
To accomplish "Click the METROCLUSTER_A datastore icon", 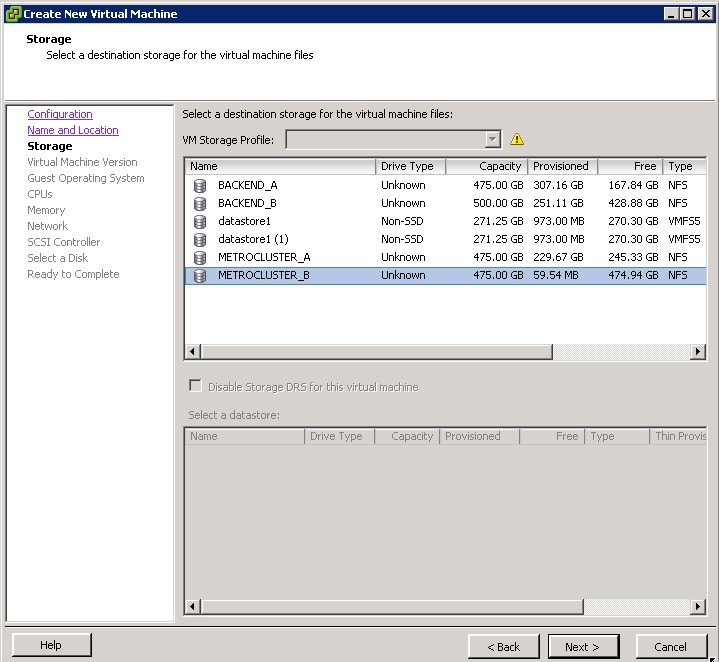I will click(199, 258).
